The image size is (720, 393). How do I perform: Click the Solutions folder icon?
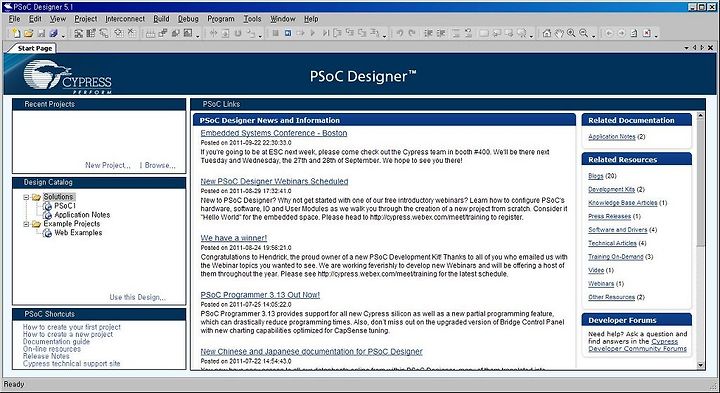(x=36, y=197)
